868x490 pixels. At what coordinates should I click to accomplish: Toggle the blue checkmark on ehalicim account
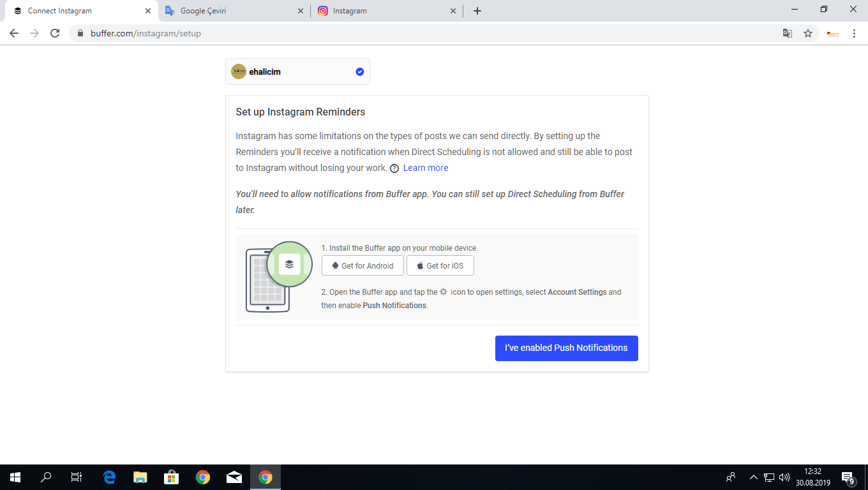(360, 72)
